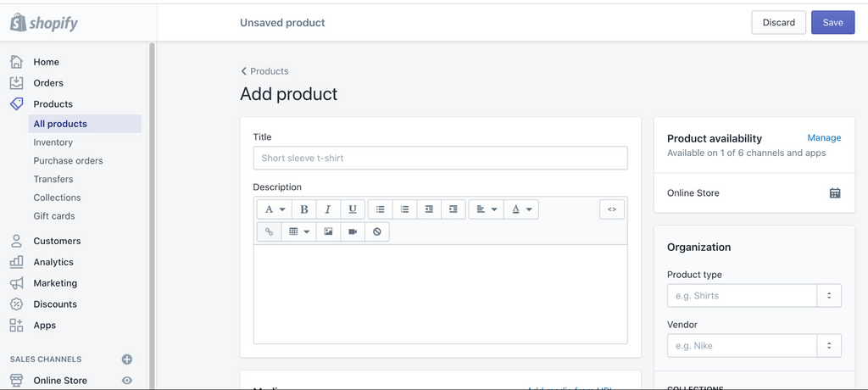The image size is (868, 390).
Task: Go to Analytics in left navigation
Action: (53, 262)
